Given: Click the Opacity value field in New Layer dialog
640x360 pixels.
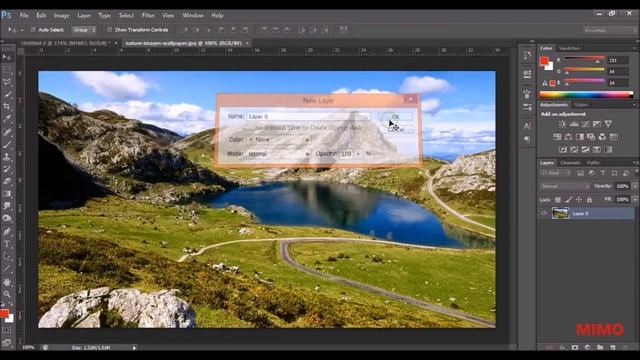Looking at the screenshot, I should 346,154.
